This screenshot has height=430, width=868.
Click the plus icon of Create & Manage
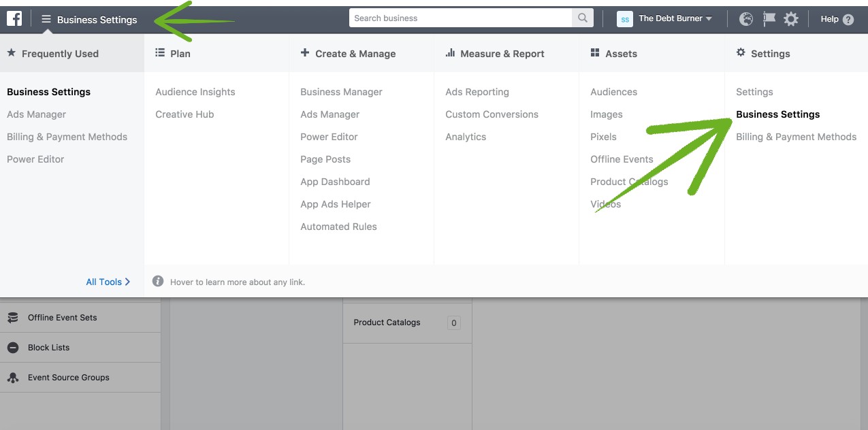[305, 52]
